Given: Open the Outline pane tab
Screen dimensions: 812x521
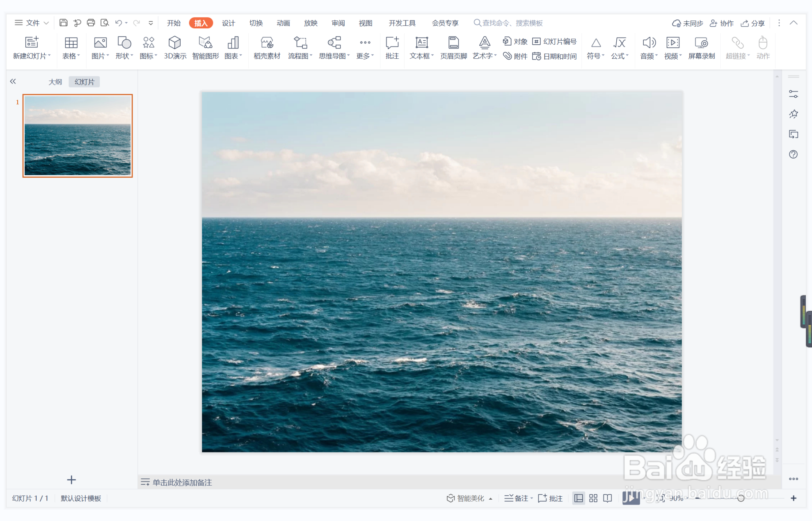Looking at the screenshot, I should pyautogui.click(x=55, y=82).
